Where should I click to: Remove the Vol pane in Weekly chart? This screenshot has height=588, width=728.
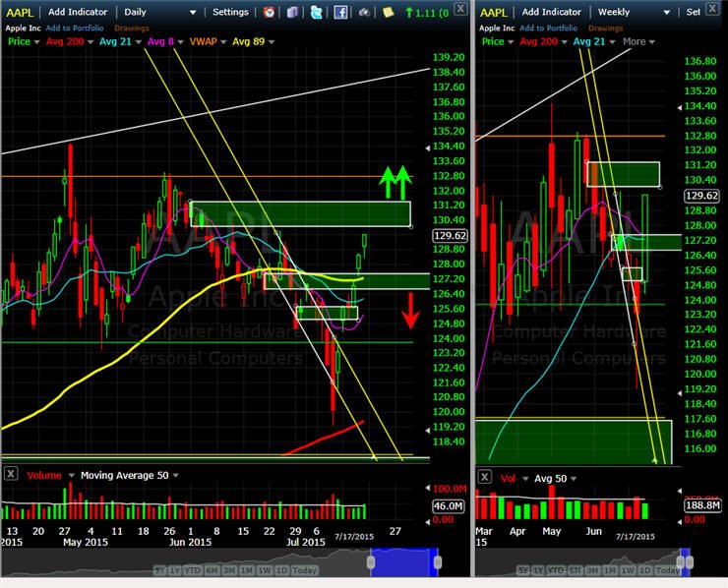tap(484, 477)
